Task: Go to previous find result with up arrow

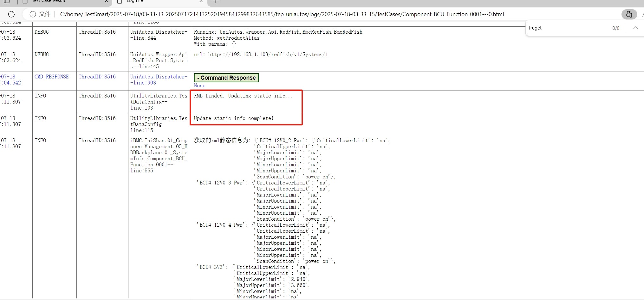Action: pos(635,28)
